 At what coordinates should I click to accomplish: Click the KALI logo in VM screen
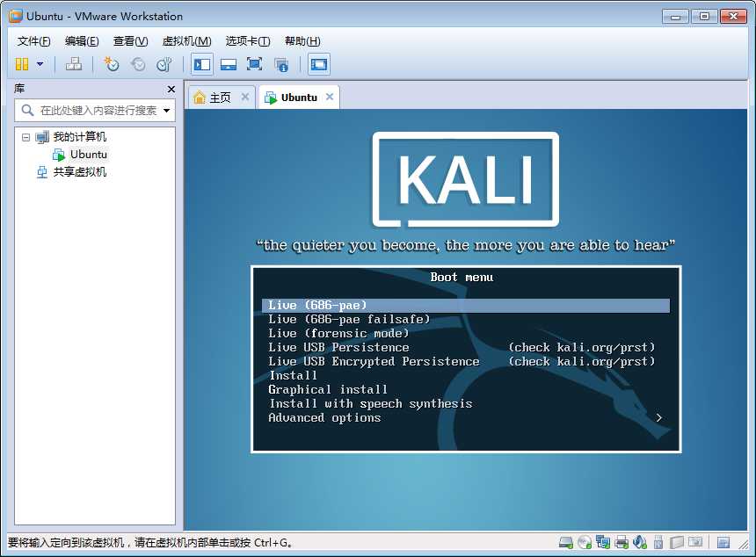pyautogui.click(x=466, y=179)
